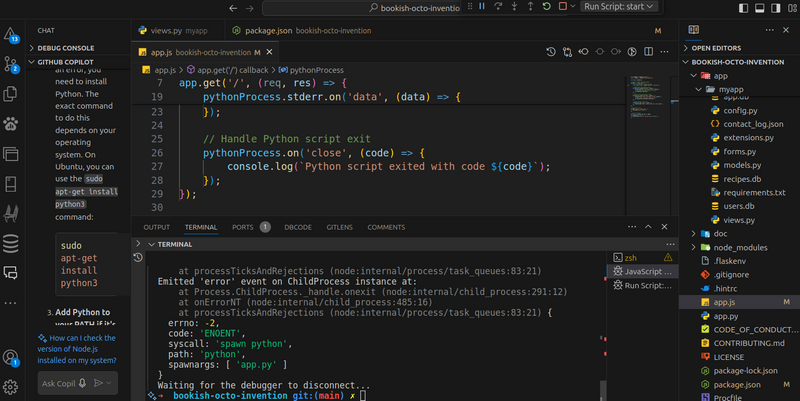This screenshot has width=800, height=401.
Task: Expand the Debug Console section
Action: point(65,48)
